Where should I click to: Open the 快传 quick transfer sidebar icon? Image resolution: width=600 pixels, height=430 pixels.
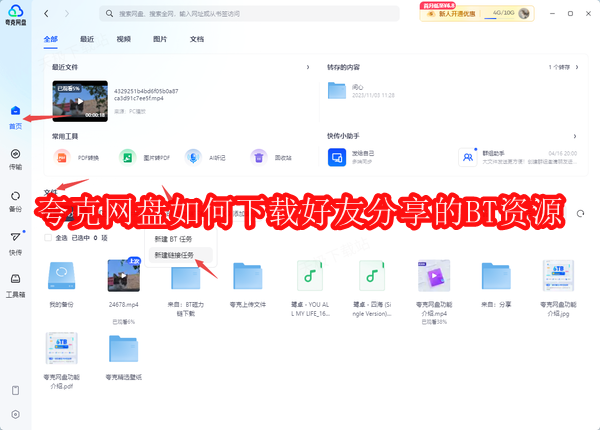(15, 237)
